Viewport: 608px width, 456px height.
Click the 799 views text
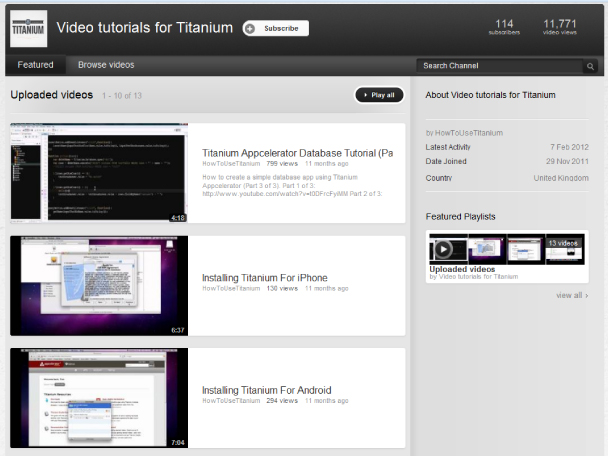tap(282, 164)
